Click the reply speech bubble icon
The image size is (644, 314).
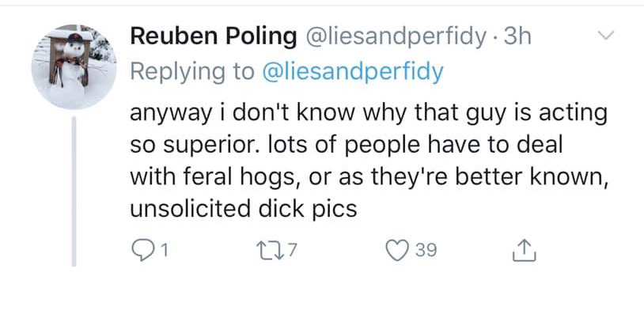coord(142,251)
